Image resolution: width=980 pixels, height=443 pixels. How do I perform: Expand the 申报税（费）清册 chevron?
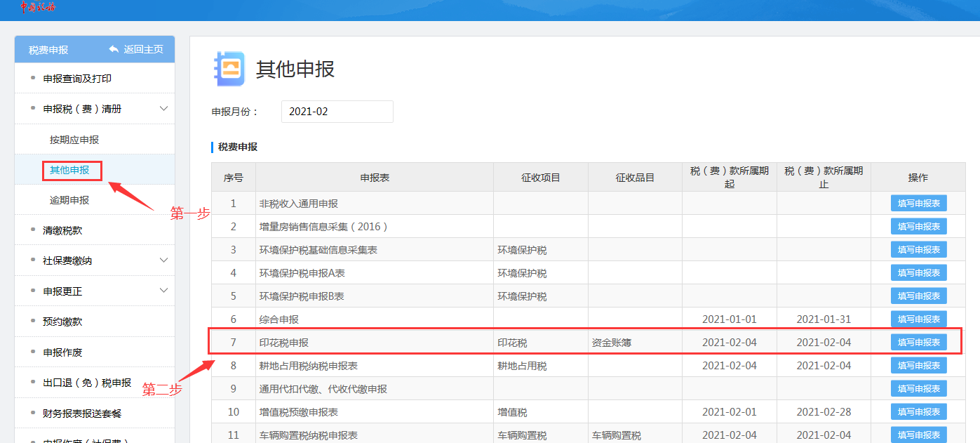(163, 109)
